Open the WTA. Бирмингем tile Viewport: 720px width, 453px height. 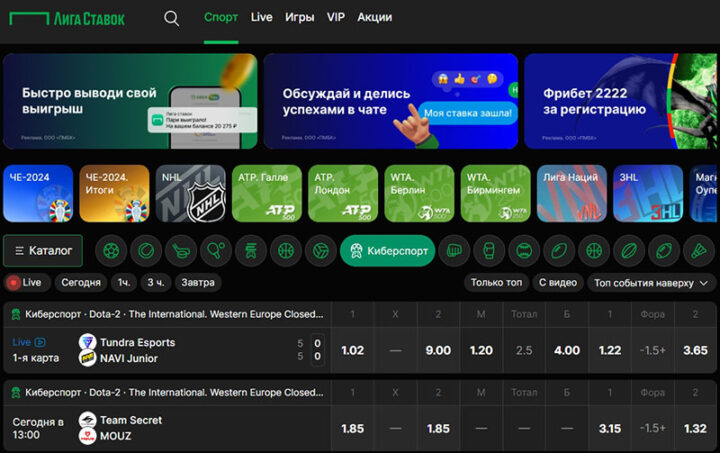click(x=495, y=193)
